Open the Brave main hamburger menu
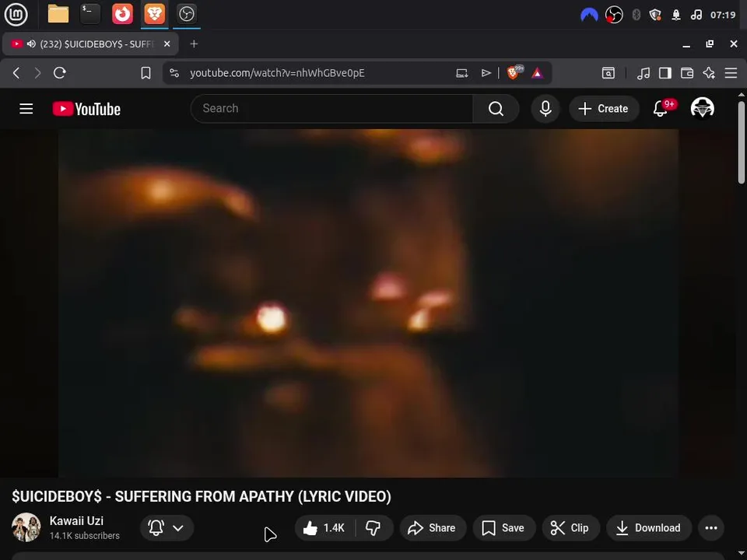This screenshot has width=747, height=560. (x=731, y=73)
